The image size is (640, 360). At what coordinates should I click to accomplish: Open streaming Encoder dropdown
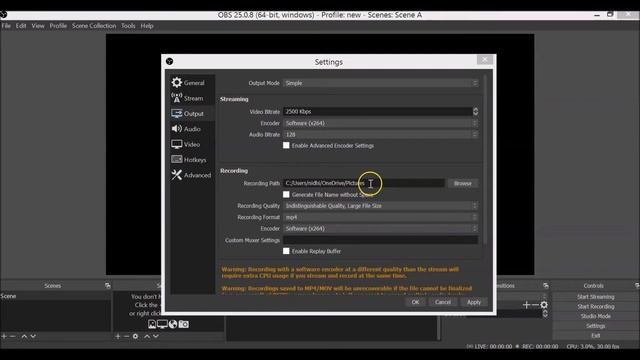[x=380, y=123]
